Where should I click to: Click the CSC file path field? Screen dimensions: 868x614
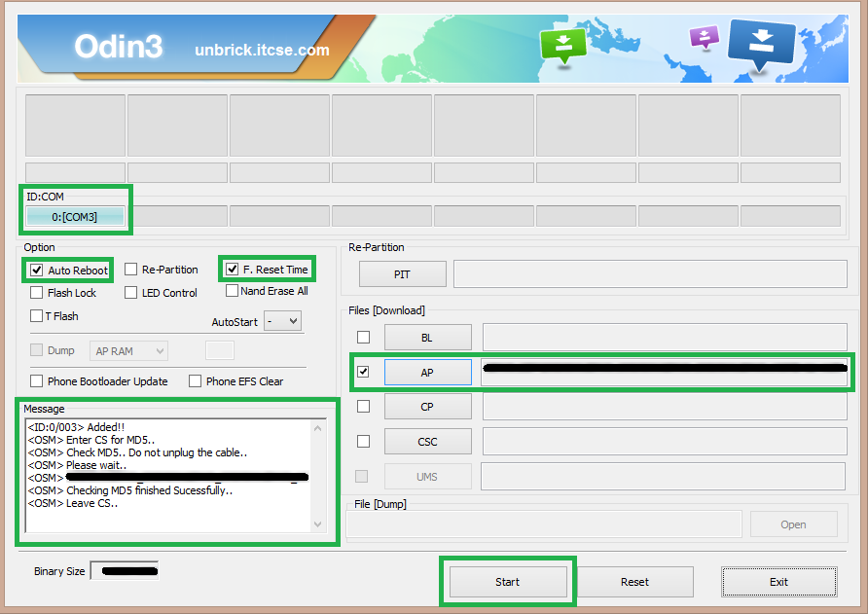pyautogui.click(x=665, y=441)
